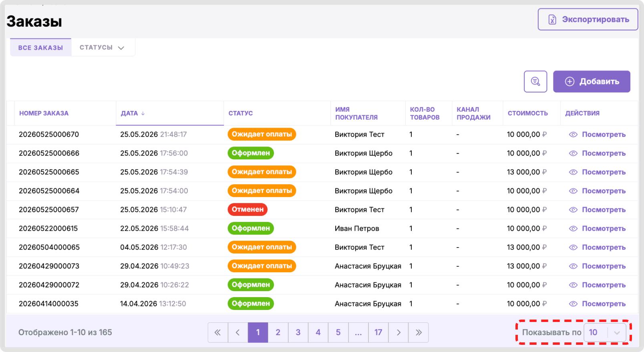
Task: Click the pagination ellipsis button
Action: pyautogui.click(x=358, y=332)
